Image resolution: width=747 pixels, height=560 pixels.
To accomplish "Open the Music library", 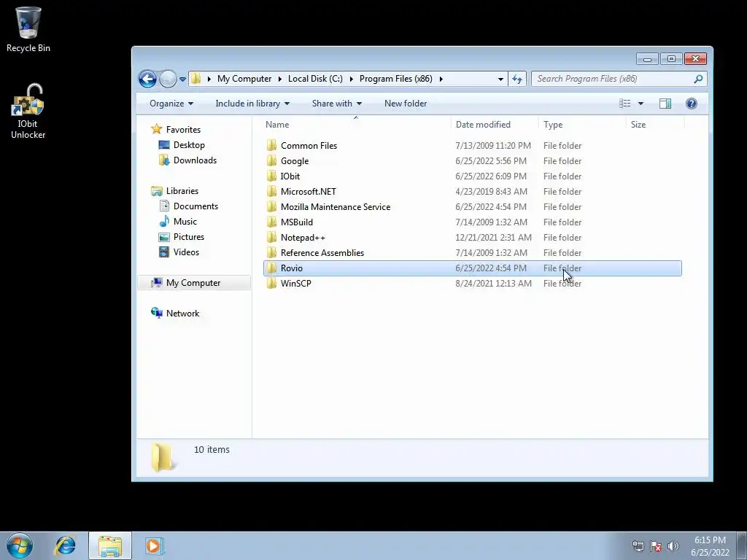I will (185, 222).
